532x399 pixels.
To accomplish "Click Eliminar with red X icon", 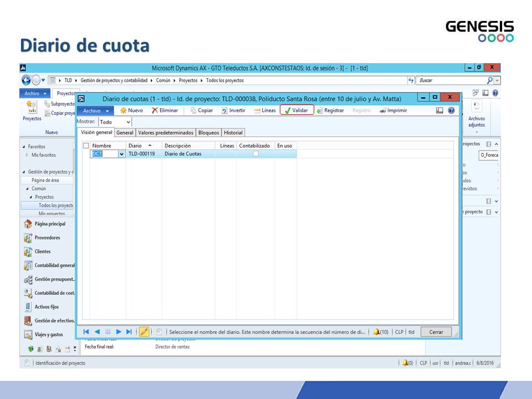I will click(x=165, y=110).
